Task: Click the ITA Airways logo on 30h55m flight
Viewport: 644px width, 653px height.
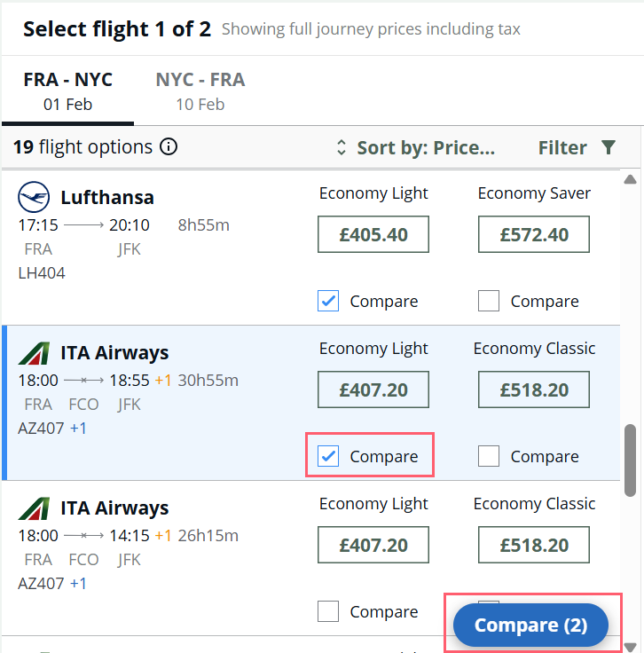Action: point(34,353)
